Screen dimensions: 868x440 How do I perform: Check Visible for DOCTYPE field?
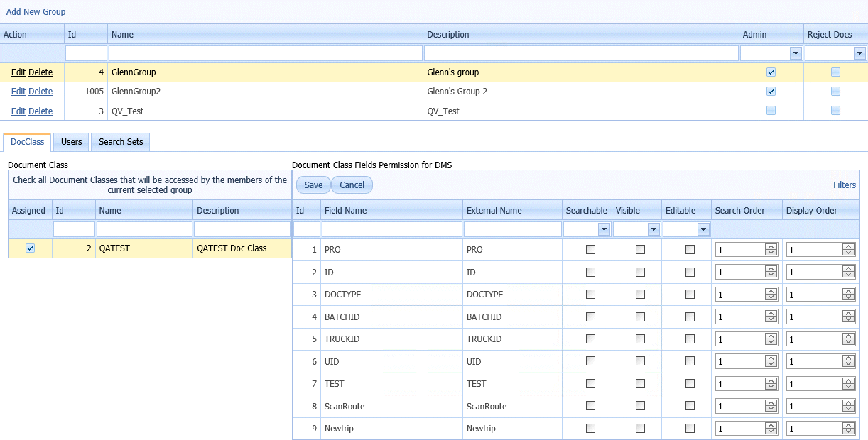[640, 295]
